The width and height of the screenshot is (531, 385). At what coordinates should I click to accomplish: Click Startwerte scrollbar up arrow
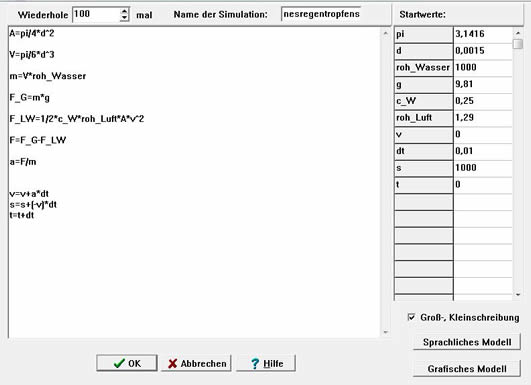(x=518, y=33)
